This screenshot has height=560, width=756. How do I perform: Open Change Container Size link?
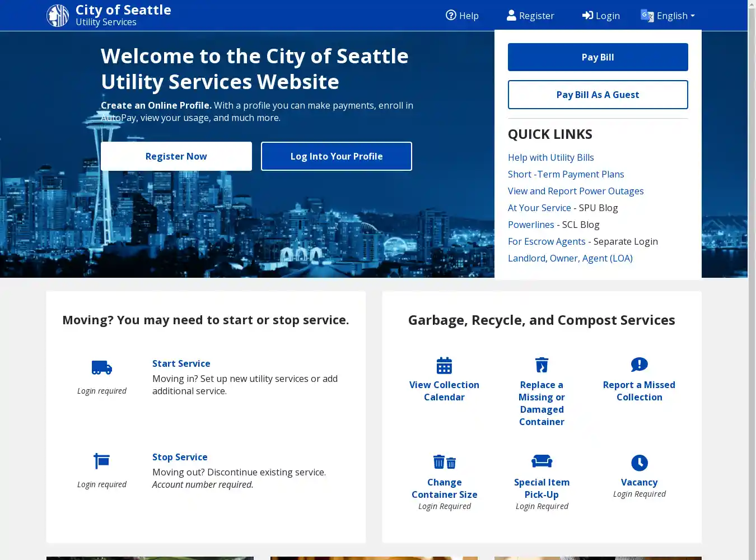coord(445,488)
